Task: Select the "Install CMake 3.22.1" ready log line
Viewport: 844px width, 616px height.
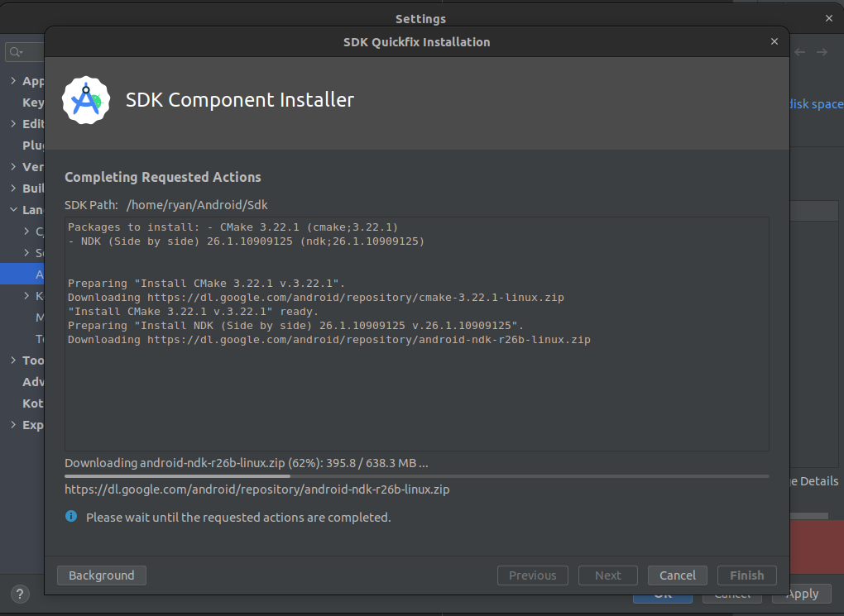Action: click(194, 312)
